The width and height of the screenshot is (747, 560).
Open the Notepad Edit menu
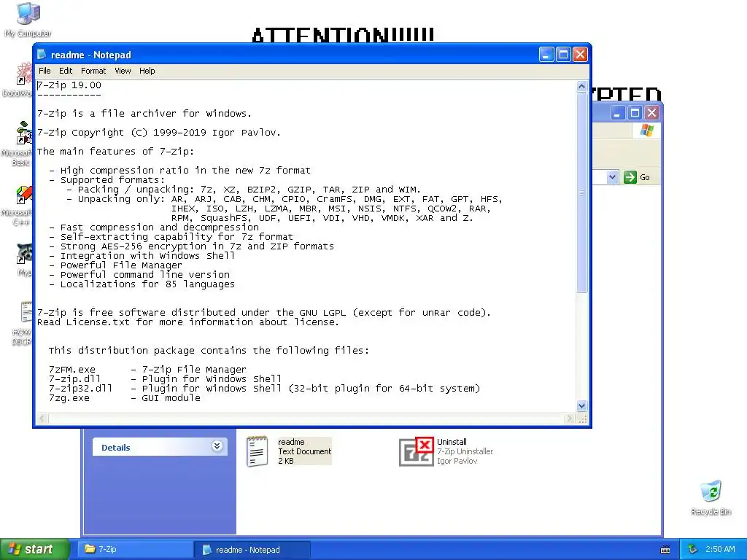coord(65,71)
